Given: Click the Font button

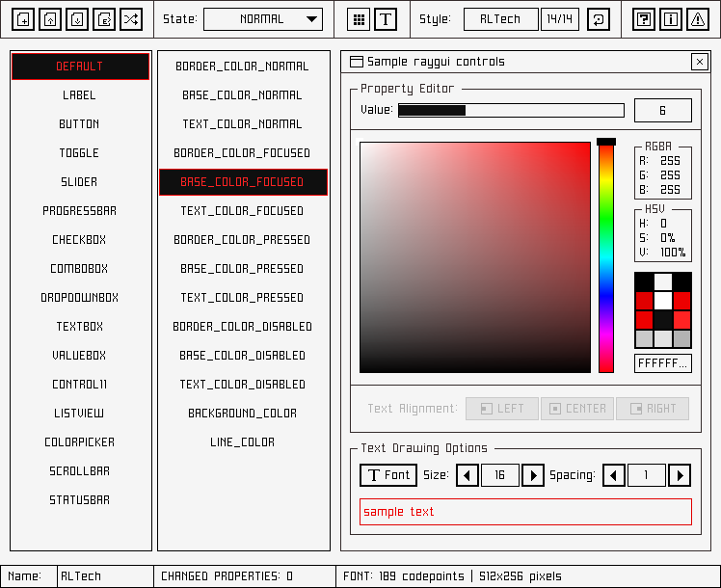Looking at the screenshot, I should coord(388,475).
